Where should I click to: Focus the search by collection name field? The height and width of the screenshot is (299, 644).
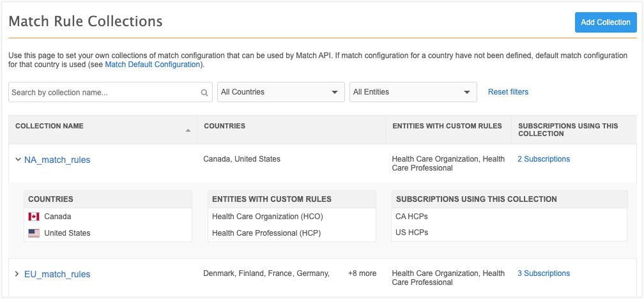click(x=103, y=93)
